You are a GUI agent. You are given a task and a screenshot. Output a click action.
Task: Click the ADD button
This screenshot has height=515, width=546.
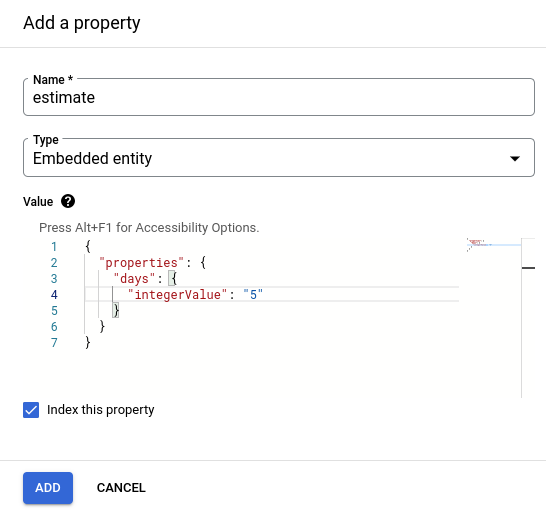click(48, 488)
